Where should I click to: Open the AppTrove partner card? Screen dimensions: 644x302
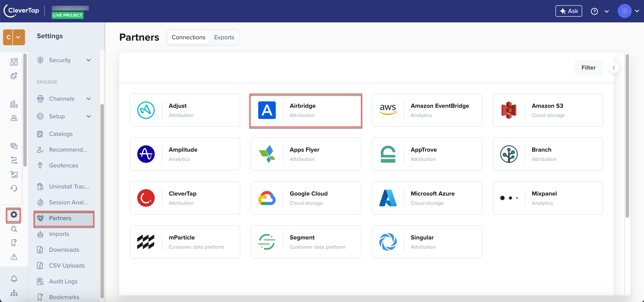point(427,154)
